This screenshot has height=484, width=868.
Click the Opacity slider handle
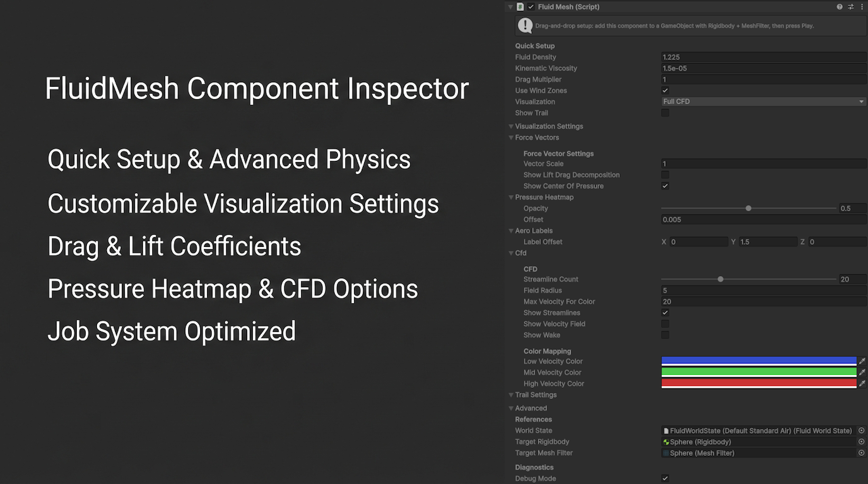coord(748,209)
